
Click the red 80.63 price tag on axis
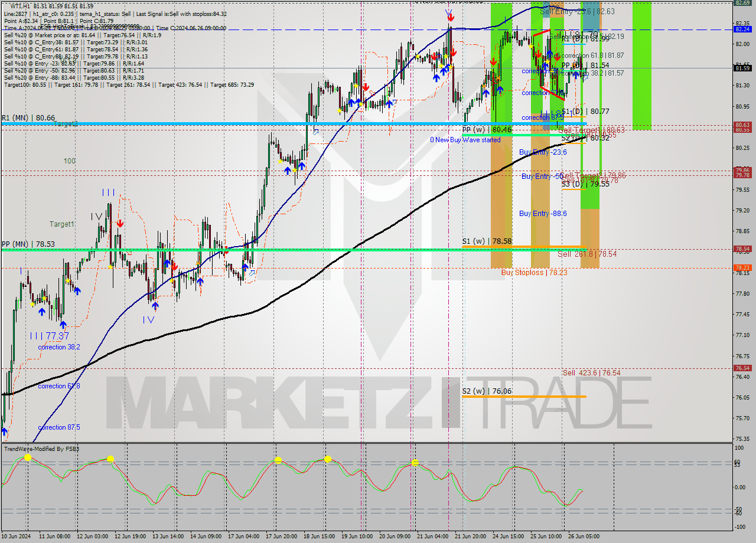pos(742,125)
